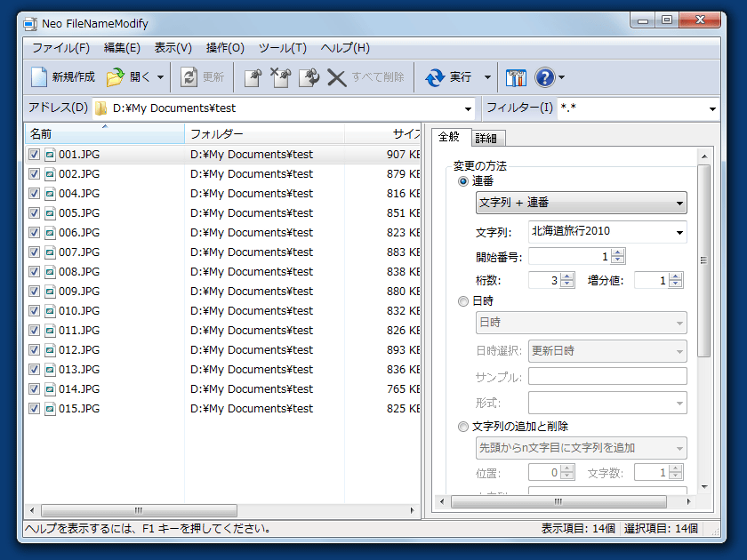
Task: Click the add pinned item toolbar icon
Action: click(253, 77)
